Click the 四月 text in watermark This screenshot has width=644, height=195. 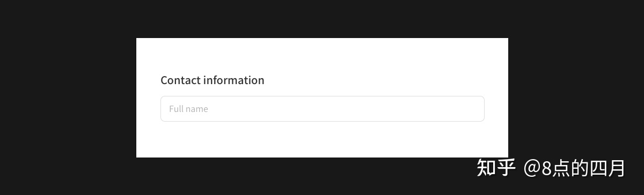608,168
